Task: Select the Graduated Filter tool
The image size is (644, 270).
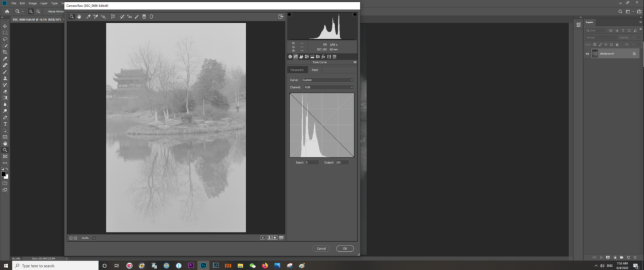Action: 144,16
